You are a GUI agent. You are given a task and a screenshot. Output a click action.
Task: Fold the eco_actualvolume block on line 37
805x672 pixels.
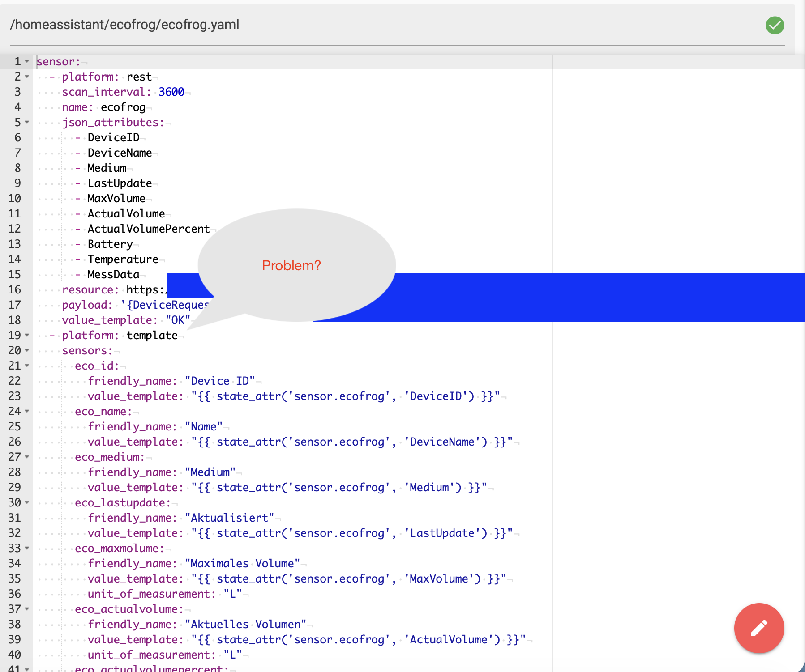pyautogui.click(x=27, y=609)
